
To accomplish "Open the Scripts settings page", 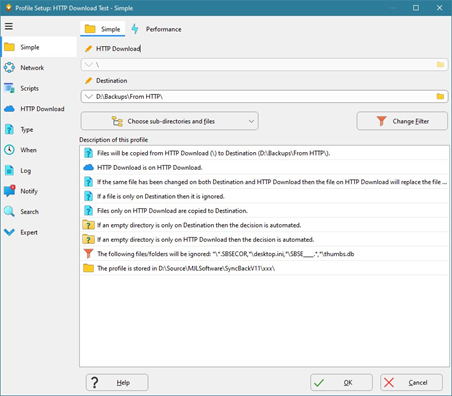I will tap(39, 88).
